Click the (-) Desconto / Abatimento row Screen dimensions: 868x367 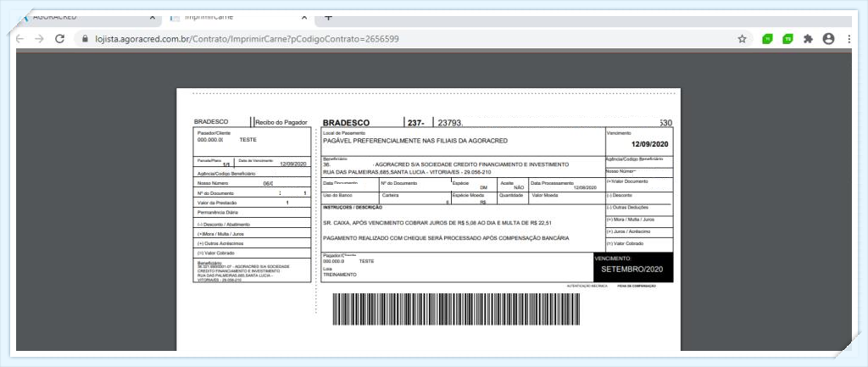point(252,224)
